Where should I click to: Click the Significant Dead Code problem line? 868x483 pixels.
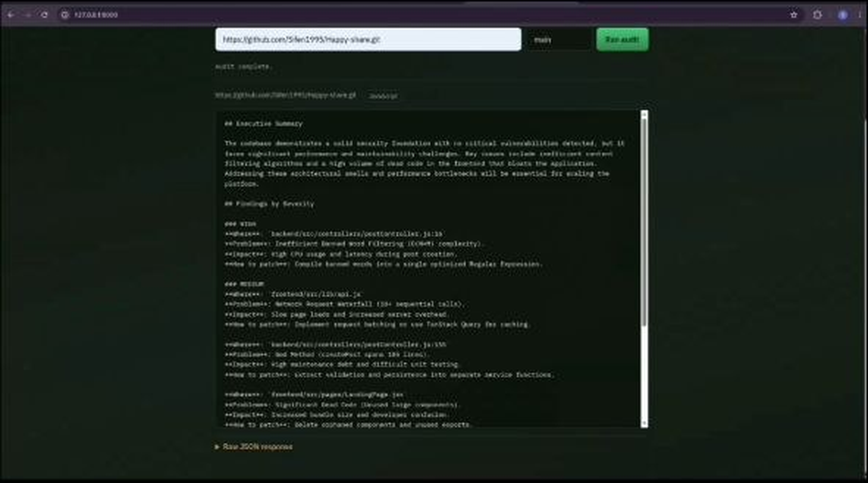[x=342, y=405]
